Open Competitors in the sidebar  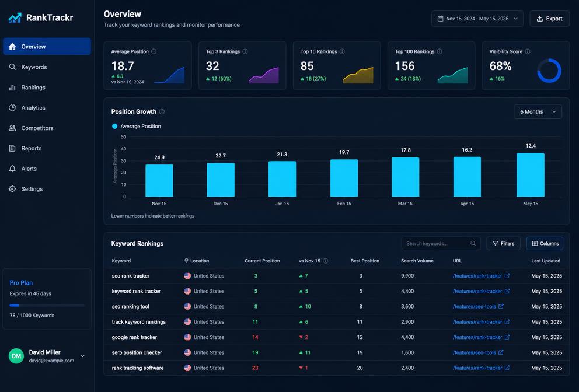(47, 128)
